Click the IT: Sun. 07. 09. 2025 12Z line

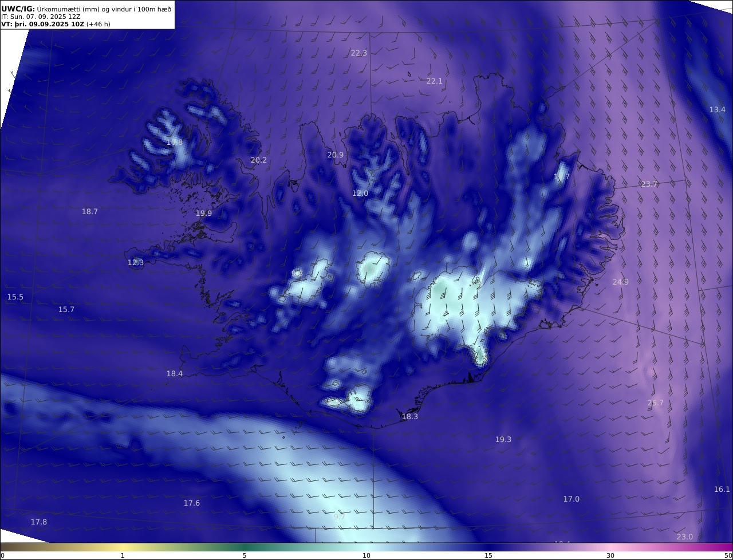[x=41, y=17]
